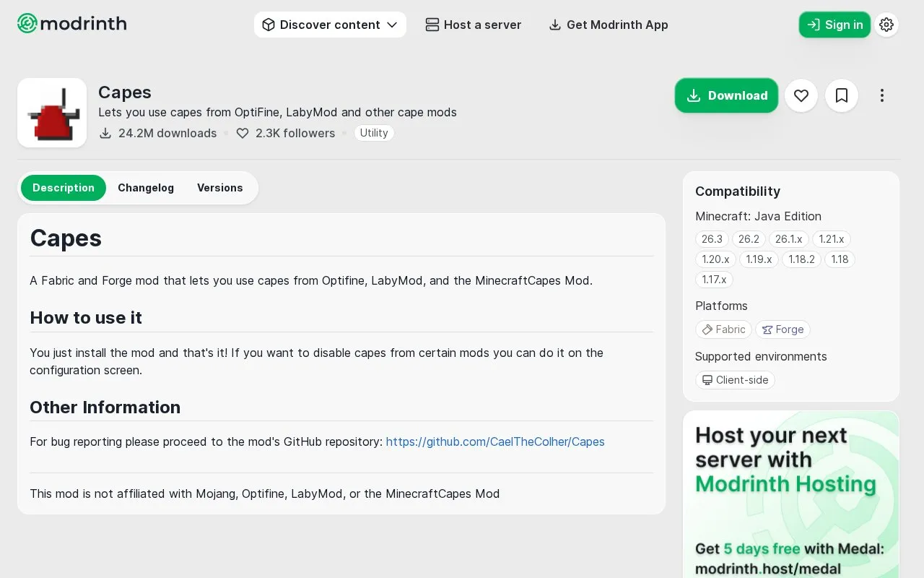Click the Capes mod icon
This screenshot has width=924, height=578.
point(52,113)
